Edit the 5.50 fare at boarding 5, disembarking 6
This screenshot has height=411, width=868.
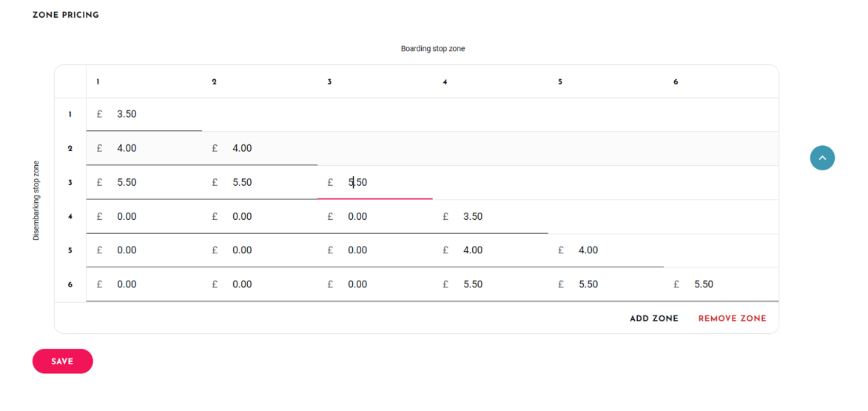(x=605, y=284)
